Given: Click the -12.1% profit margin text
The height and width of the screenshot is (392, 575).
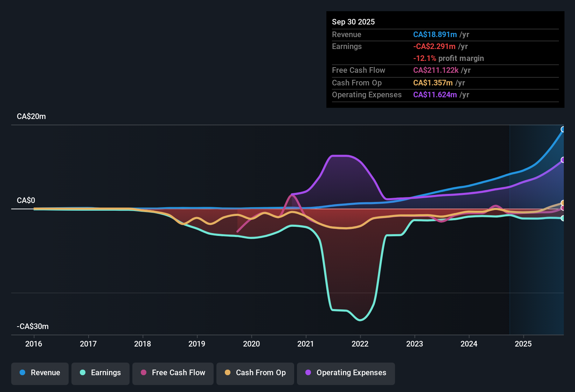Looking at the screenshot, I should (x=449, y=58).
